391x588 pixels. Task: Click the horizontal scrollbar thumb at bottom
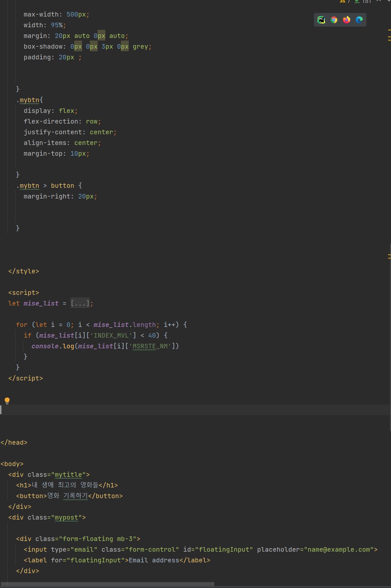[107, 584]
